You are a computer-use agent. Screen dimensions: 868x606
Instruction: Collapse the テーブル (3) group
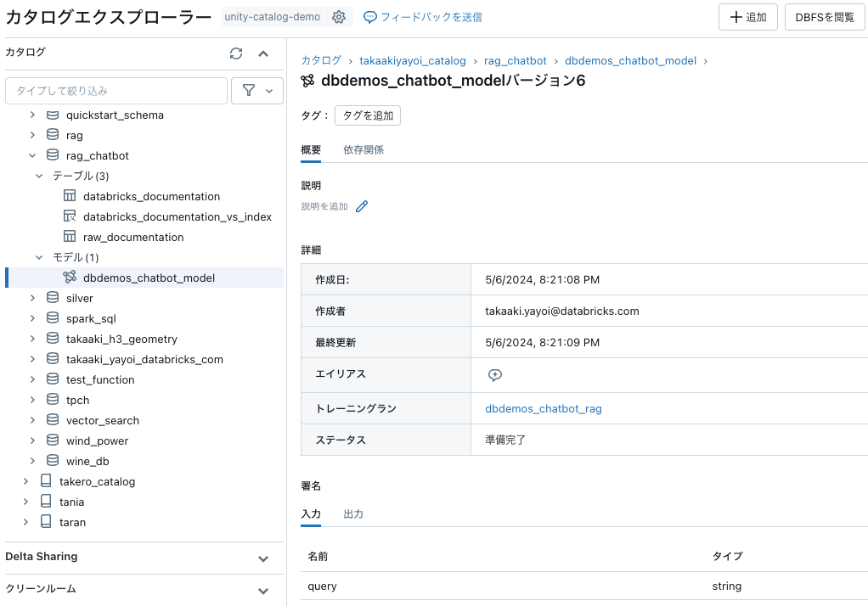39,176
